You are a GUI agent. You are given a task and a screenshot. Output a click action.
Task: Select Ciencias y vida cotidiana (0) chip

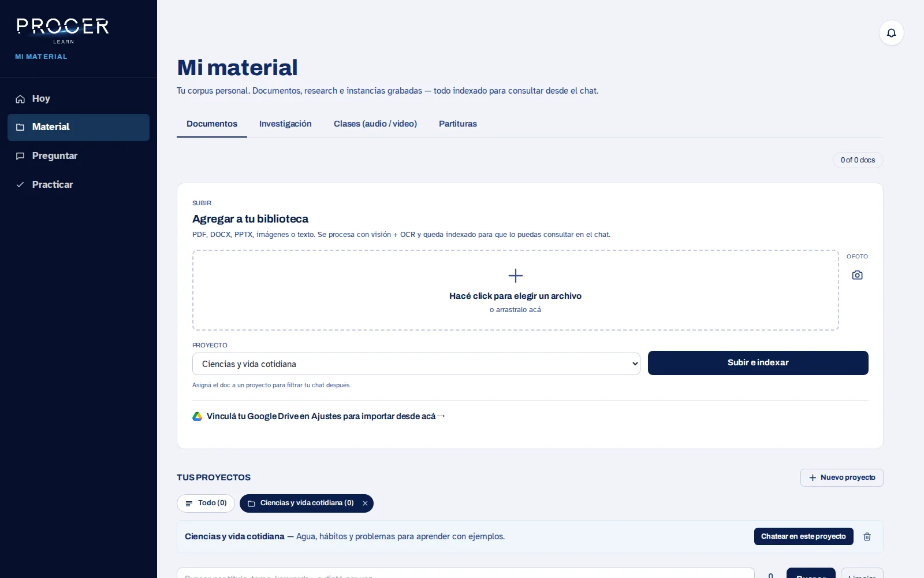(x=307, y=503)
